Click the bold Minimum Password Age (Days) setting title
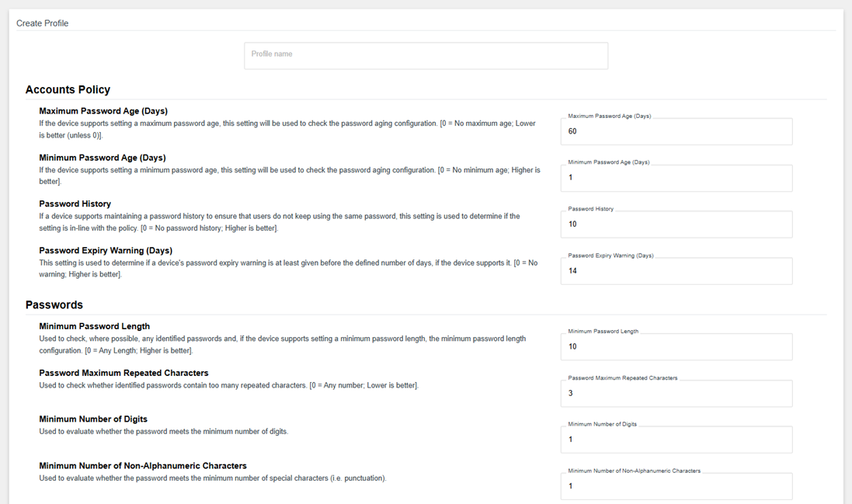 [103, 158]
